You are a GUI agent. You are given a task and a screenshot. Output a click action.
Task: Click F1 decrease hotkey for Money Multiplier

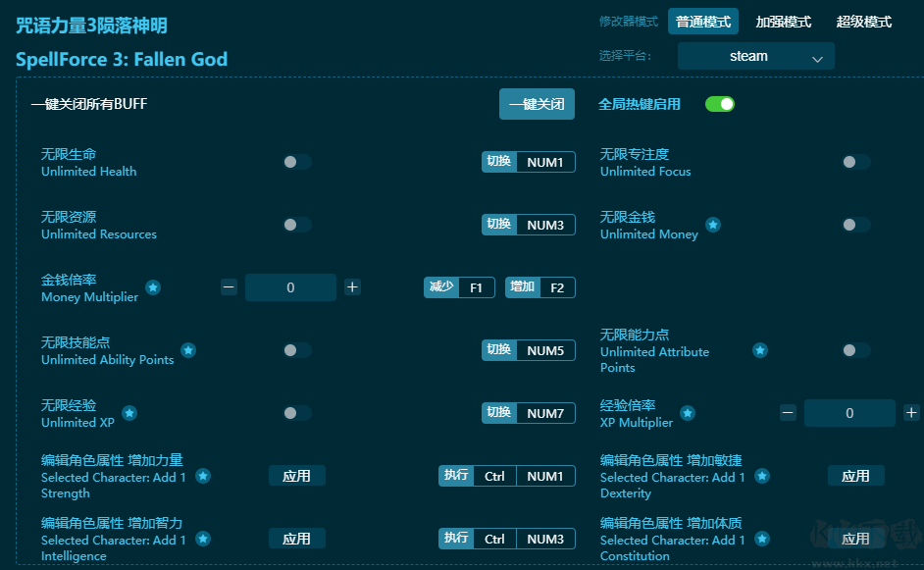(476, 287)
